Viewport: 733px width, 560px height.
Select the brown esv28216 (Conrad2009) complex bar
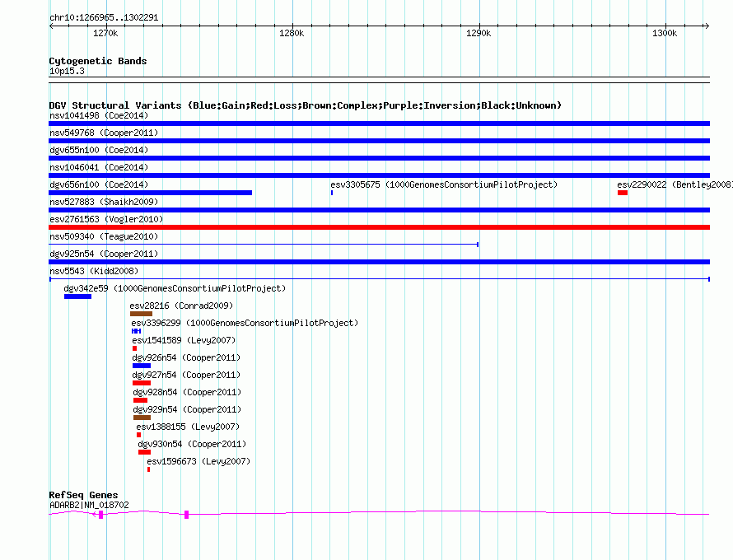pyautogui.click(x=141, y=314)
